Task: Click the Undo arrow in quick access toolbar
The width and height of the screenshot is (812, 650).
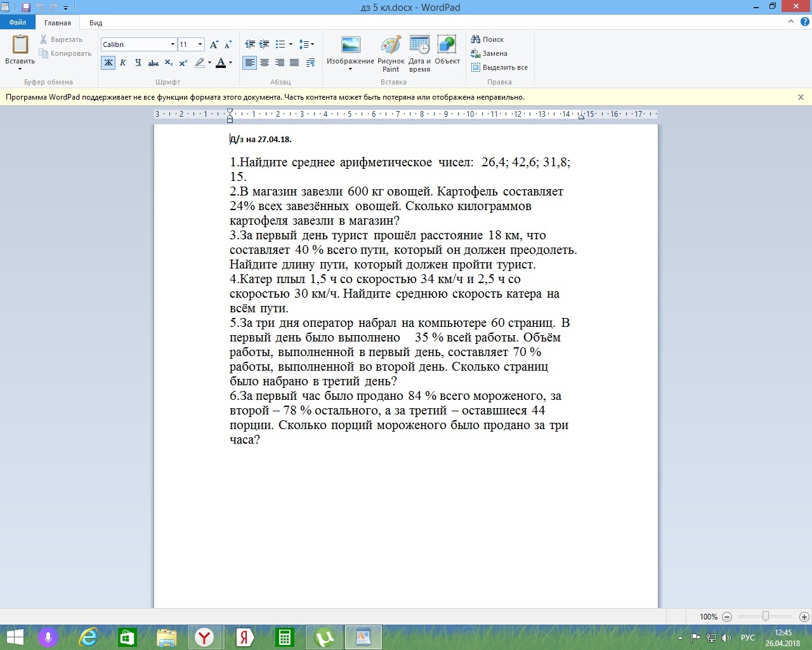Action: tap(40, 8)
